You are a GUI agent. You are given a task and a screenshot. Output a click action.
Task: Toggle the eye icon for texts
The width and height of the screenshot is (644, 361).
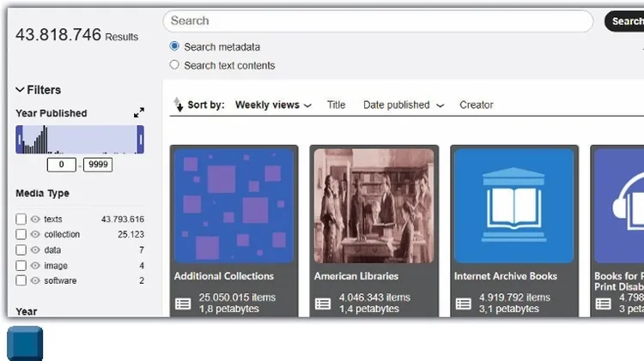tap(35, 219)
